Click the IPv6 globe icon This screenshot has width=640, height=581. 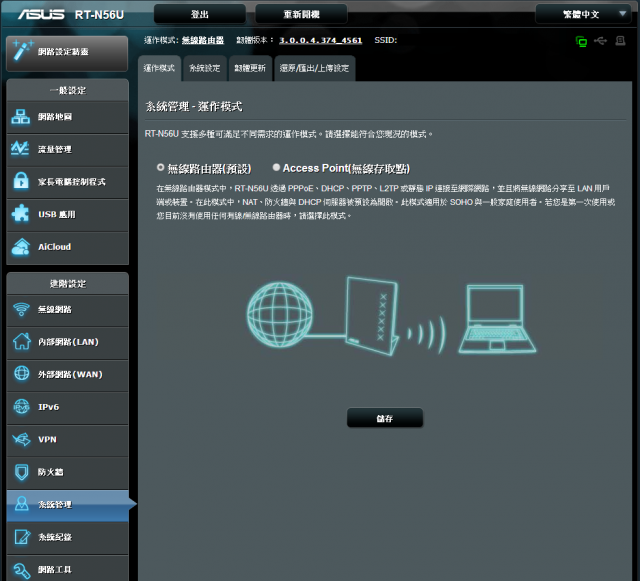click(x=21, y=407)
